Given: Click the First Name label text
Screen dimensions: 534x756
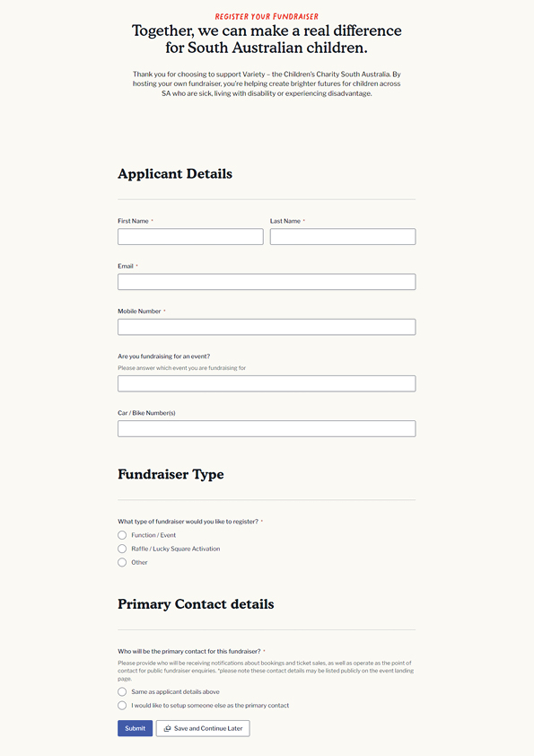Looking at the screenshot, I should pyautogui.click(x=133, y=221).
